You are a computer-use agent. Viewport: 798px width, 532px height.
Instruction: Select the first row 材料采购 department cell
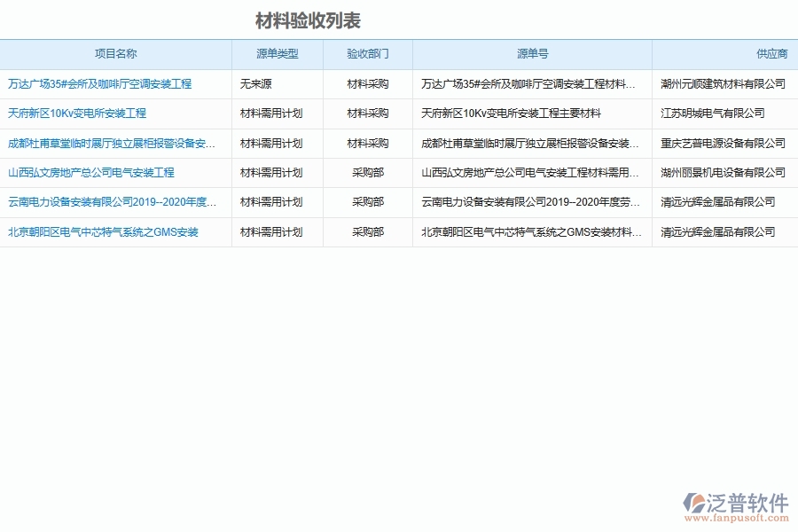pos(365,84)
